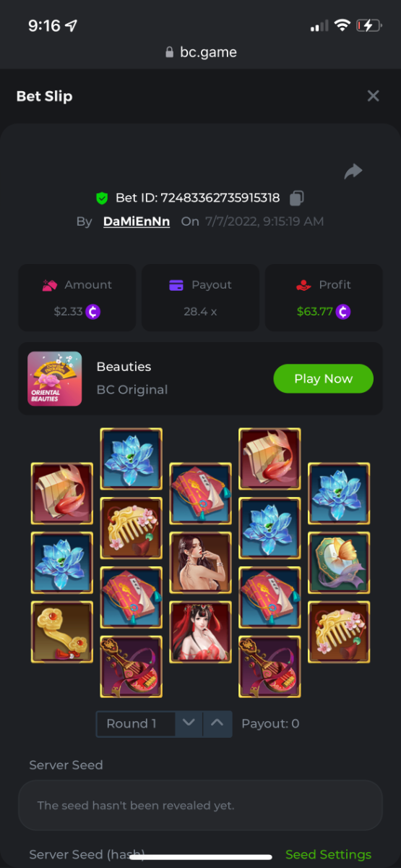Tap the Amount coin currency icon
The width and height of the screenshot is (401, 868).
[x=93, y=312]
